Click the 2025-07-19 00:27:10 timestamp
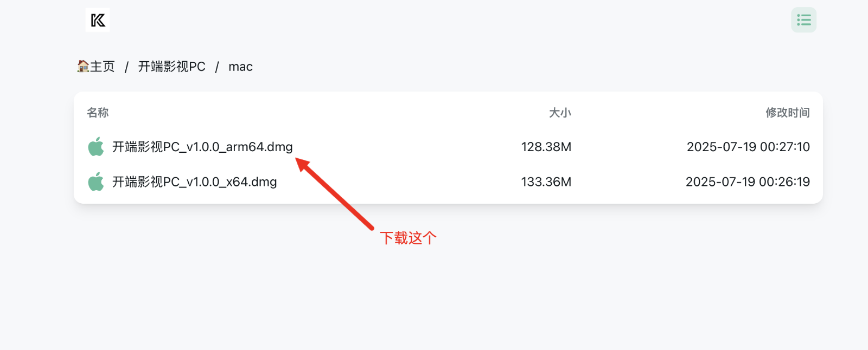 click(748, 147)
